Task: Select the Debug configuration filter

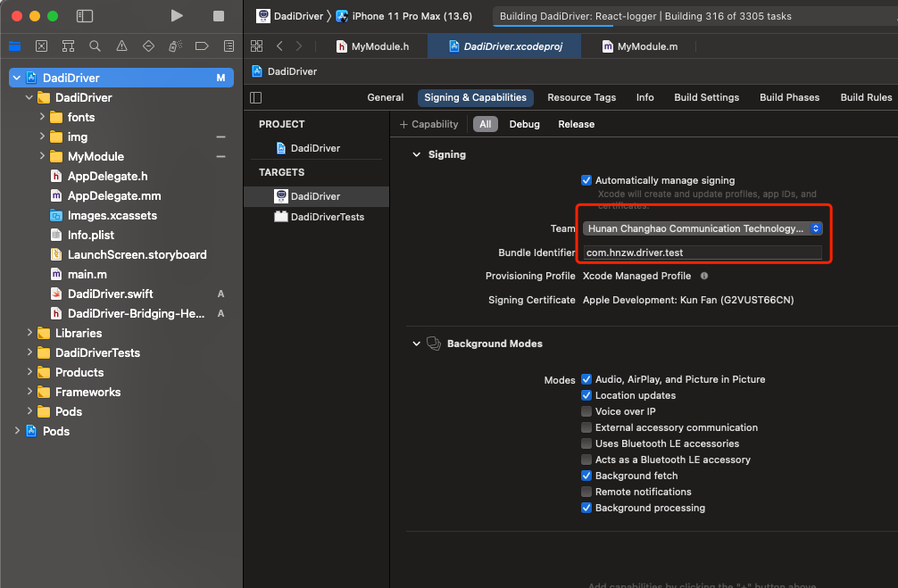Action: (x=524, y=124)
